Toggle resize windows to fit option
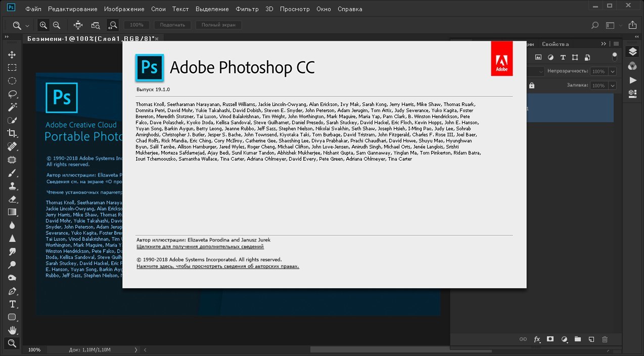Viewport: 644px width, 356px height. coord(78,25)
